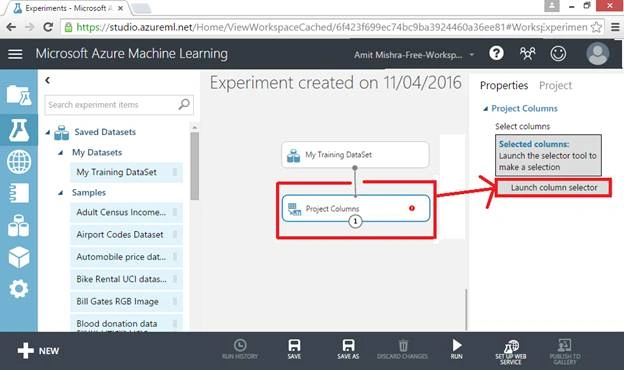Image resolution: width=624 pixels, height=370 pixels.
Task: Open the Projects sidebar icon
Action: (x=19, y=95)
